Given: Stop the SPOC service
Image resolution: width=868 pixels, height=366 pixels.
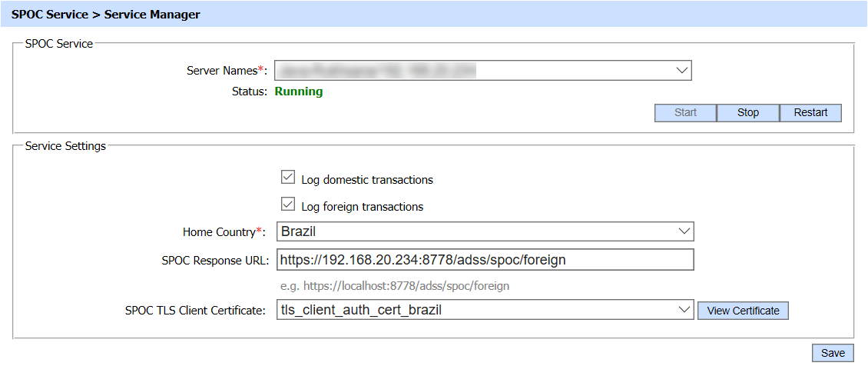Looking at the screenshot, I should (x=747, y=113).
